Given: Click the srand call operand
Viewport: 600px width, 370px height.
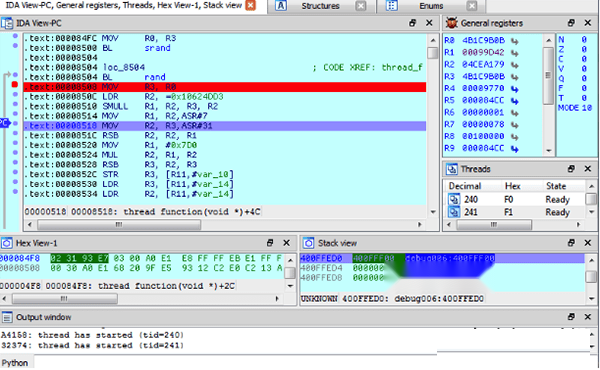Looking at the screenshot, I should pos(157,48).
